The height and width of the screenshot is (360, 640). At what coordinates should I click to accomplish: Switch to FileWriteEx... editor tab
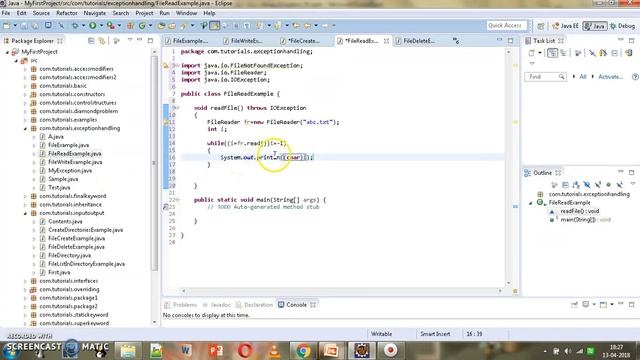(x=246, y=41)
